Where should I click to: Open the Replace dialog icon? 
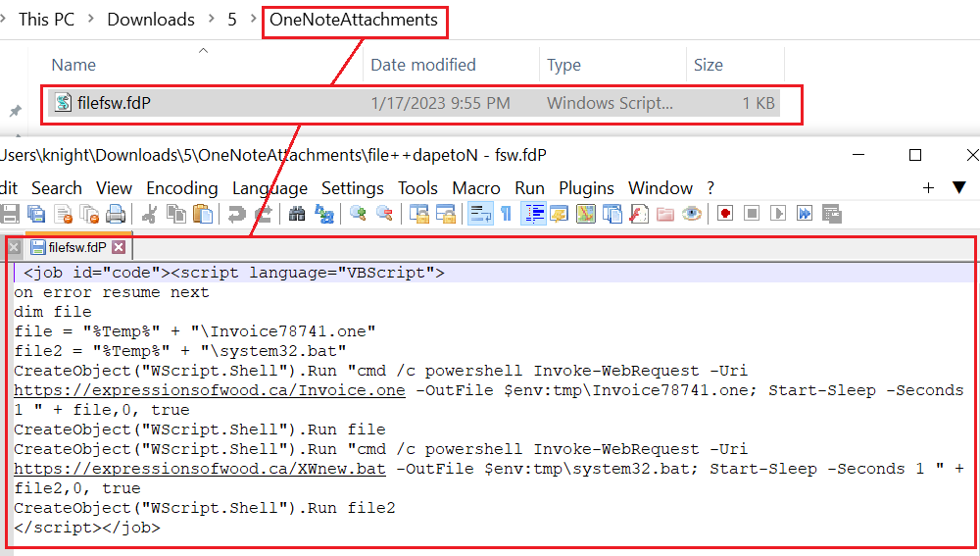click(323, 214)
